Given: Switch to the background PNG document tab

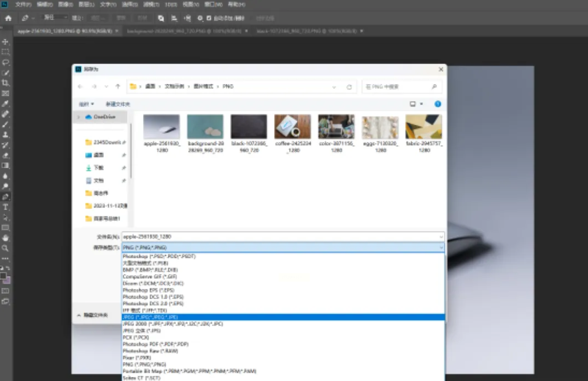Looking at the screenshot, I should [x=184, y=31].
